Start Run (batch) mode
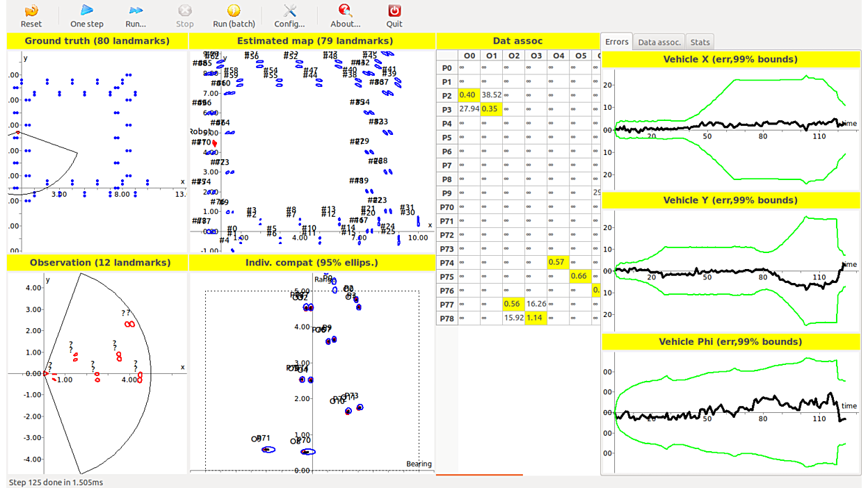 [234, 15]
